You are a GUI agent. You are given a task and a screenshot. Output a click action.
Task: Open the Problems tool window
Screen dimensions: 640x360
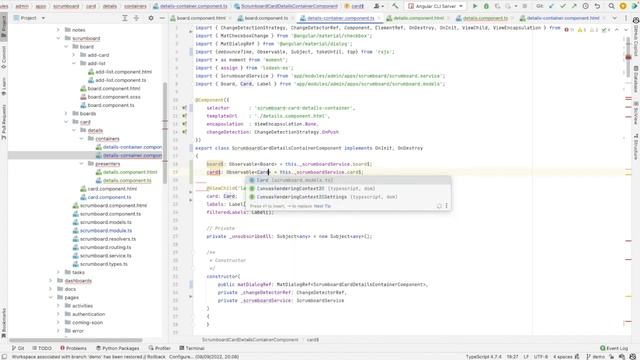click(x=73, y=348)
